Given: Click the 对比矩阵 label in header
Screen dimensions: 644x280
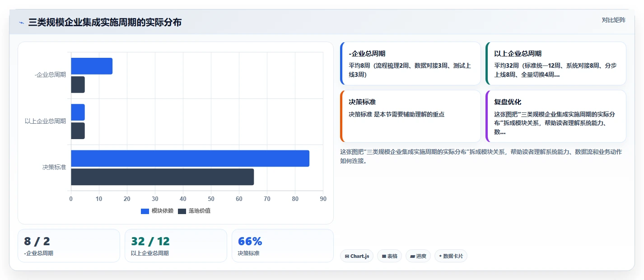Looking at the screenshot, I should (x=614, y=20).
